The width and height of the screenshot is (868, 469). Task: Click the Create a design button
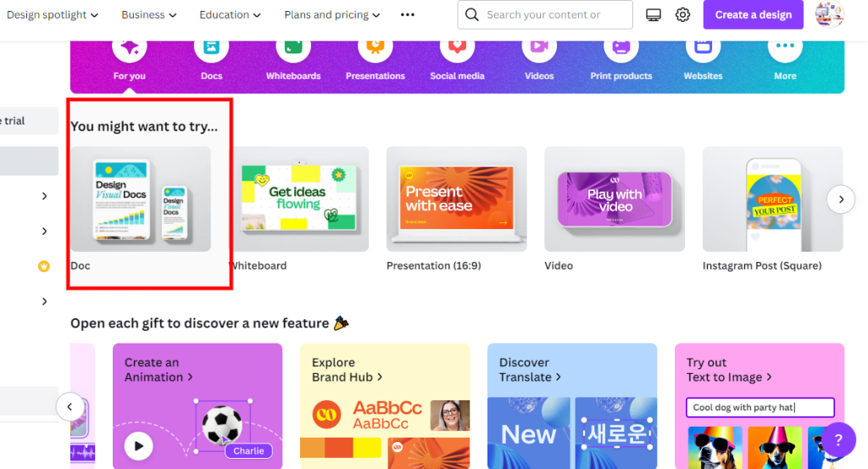click(753, 14)
